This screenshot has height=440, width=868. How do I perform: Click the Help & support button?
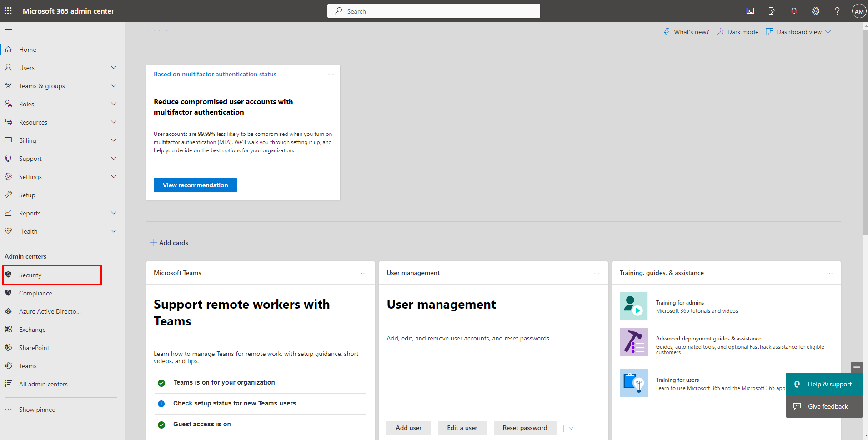click(824, 385)
